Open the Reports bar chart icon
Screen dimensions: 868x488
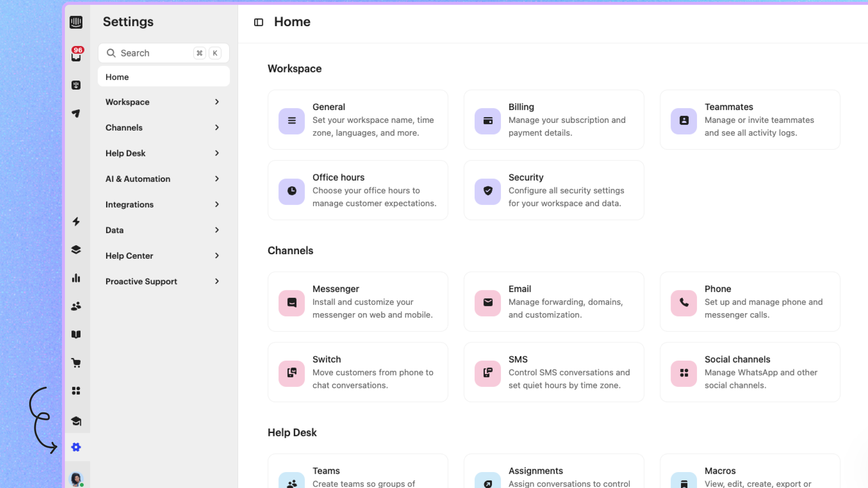(76, 278)
